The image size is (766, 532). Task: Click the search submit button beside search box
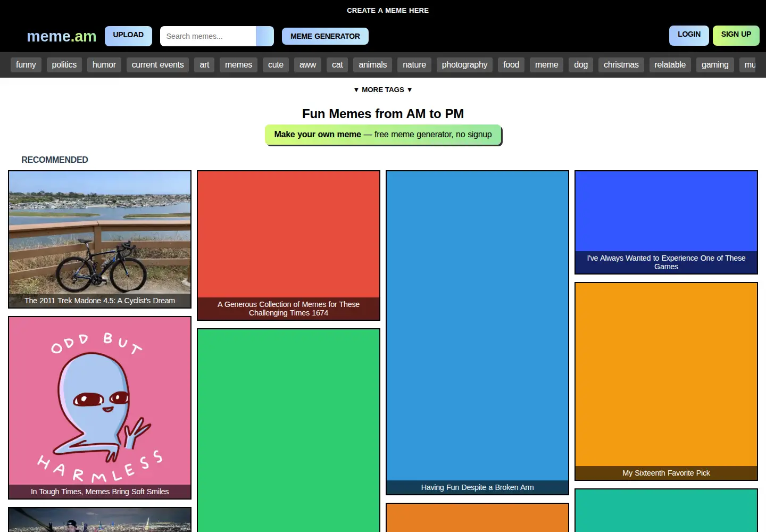click(x=265, y=36)
